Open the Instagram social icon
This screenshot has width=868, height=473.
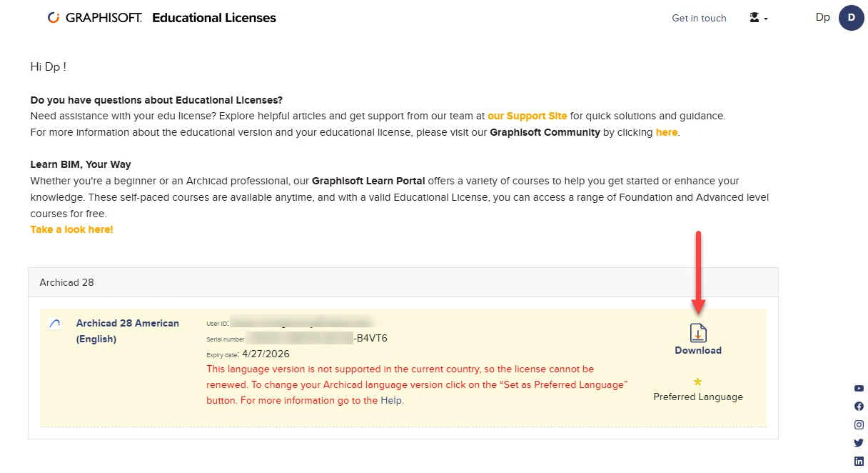pyautogui.click(x=859, y=424)
